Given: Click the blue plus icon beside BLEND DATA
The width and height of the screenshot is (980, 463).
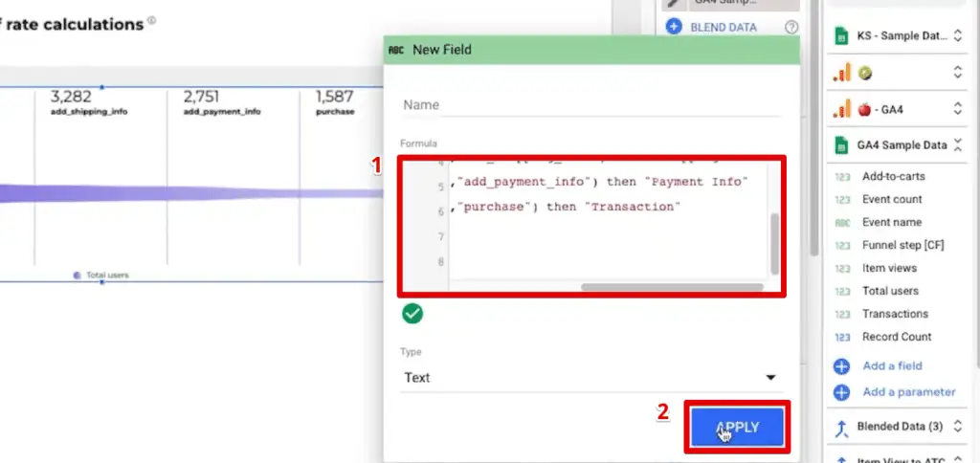Looking at the screenshot, I should coord(673,27).
